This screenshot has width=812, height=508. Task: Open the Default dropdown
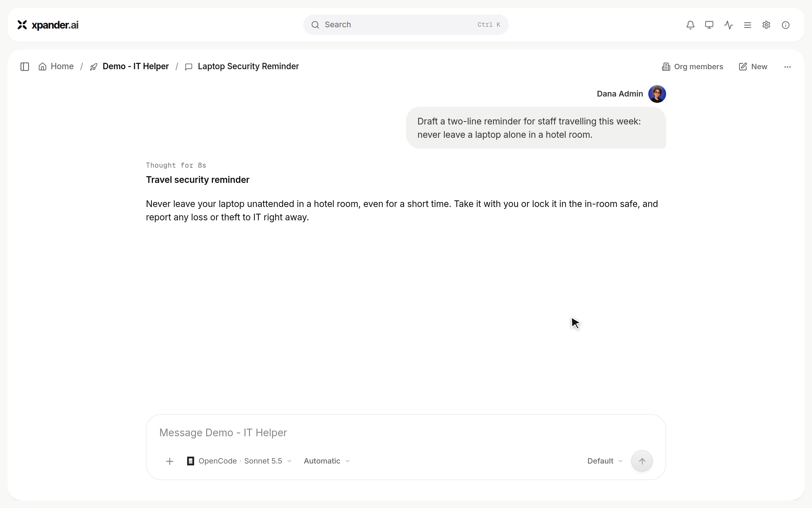[605, 461]
